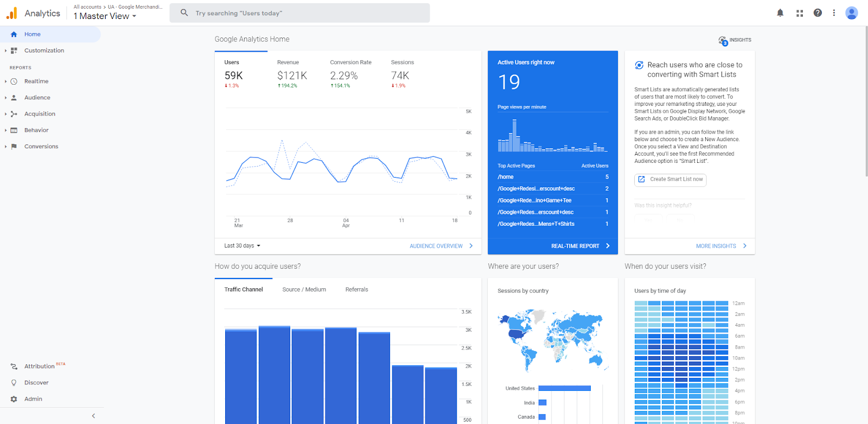Screen dimensions: 868x424
Task: Click the user account avatar
Action: [x=852, y=13]
